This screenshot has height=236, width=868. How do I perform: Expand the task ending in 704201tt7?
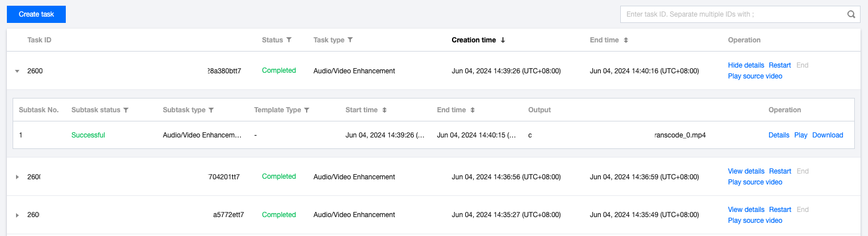coord(17,177)
